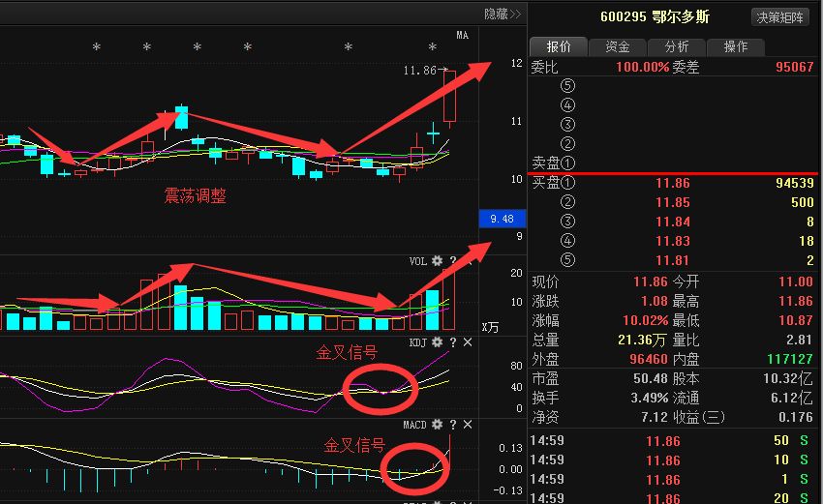Click the 量比 2.81 value
This screenshot has height=504, width=823.
[x=800, y=340]
